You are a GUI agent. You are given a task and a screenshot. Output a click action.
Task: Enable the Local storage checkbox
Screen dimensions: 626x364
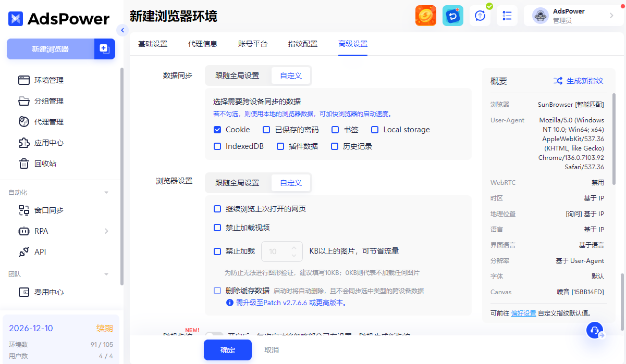(x=375, y=130)
